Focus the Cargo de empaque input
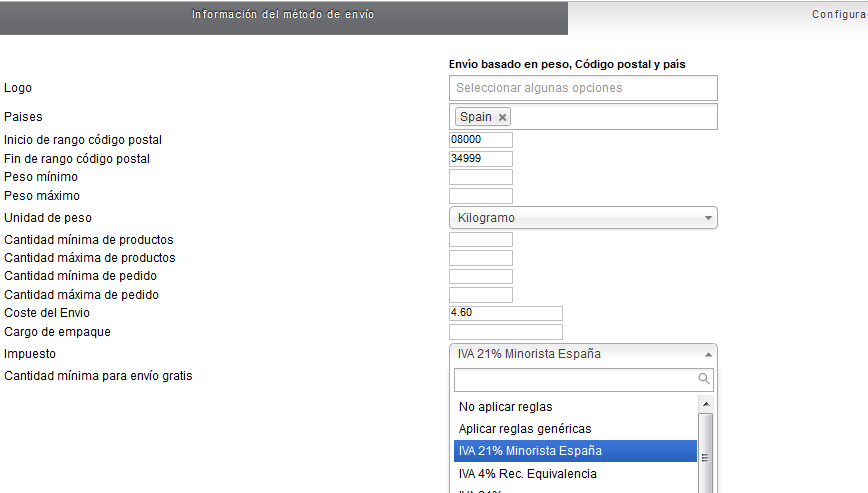Screen dimensions: 868x493 point(505,332)
